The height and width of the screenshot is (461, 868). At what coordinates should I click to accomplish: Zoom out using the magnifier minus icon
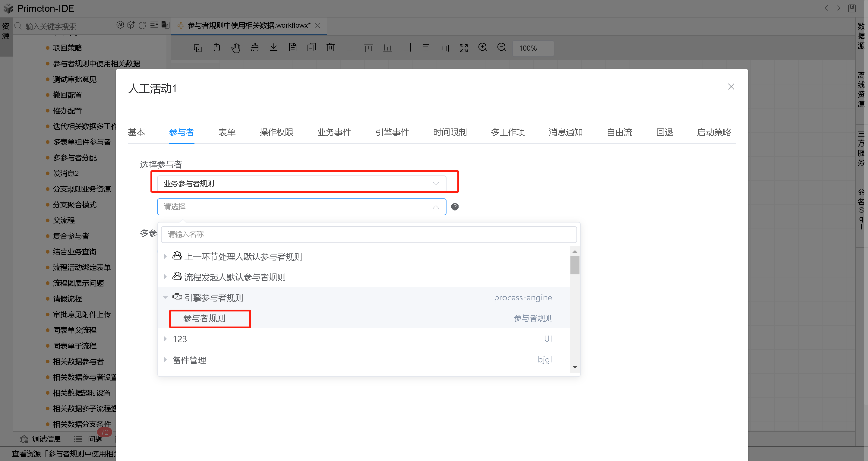pyautogui.click(x=501, y=48)
